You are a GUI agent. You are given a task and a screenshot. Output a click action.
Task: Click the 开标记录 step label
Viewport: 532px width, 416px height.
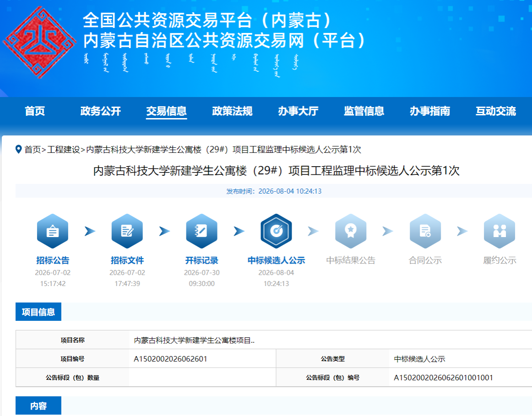pos(201,260)
